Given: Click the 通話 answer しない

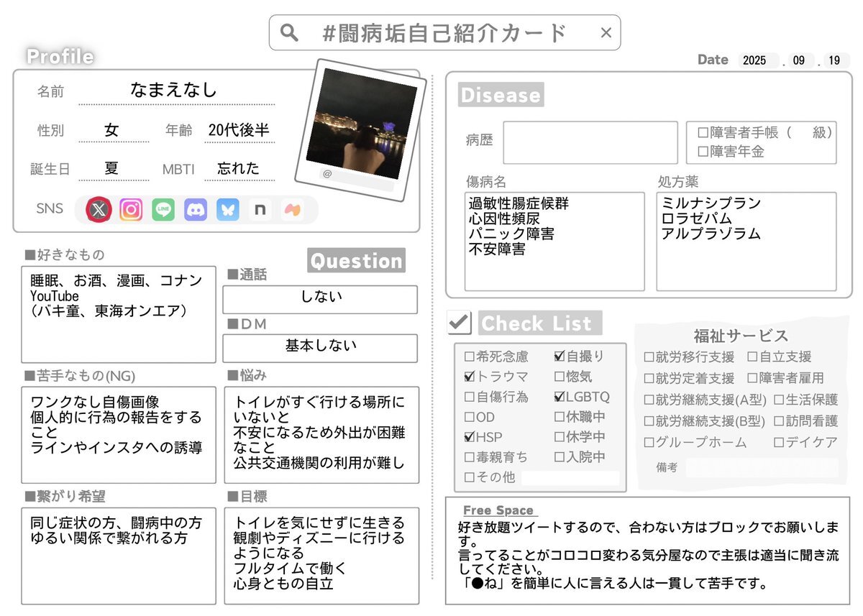Looking at the screenshot, I should [320, 297].
